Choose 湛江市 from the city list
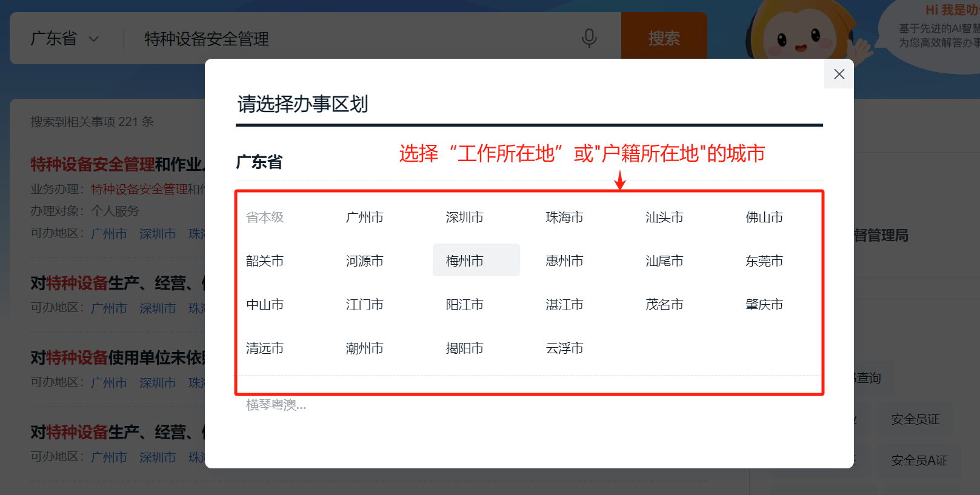The height and width of the screenshot is (495, 980). [x=564, y=305]
